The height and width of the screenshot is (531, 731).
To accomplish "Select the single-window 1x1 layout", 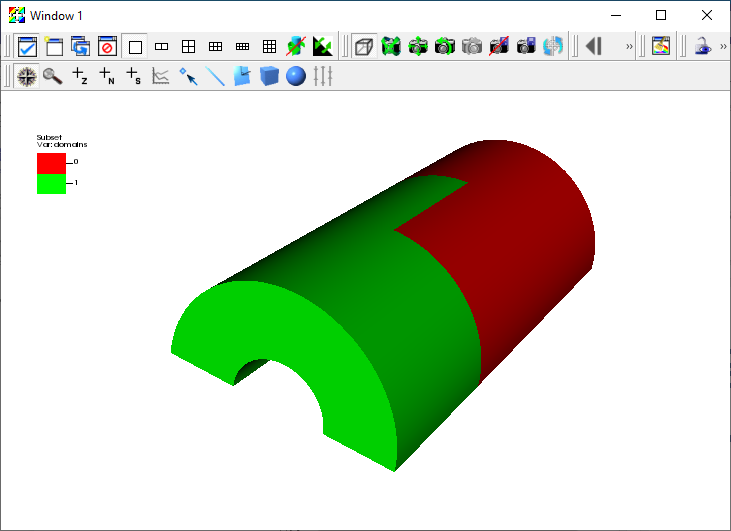I will 135,47.
